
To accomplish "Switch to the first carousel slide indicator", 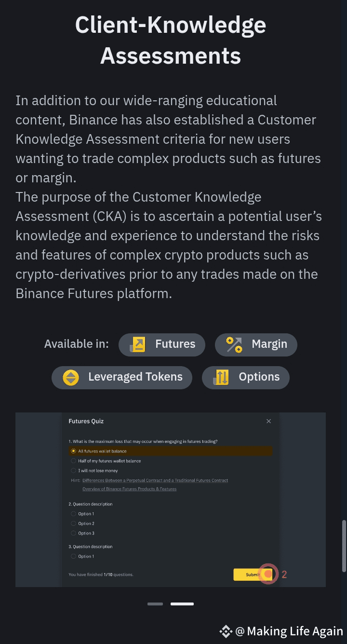I will (x=155, y=603).
